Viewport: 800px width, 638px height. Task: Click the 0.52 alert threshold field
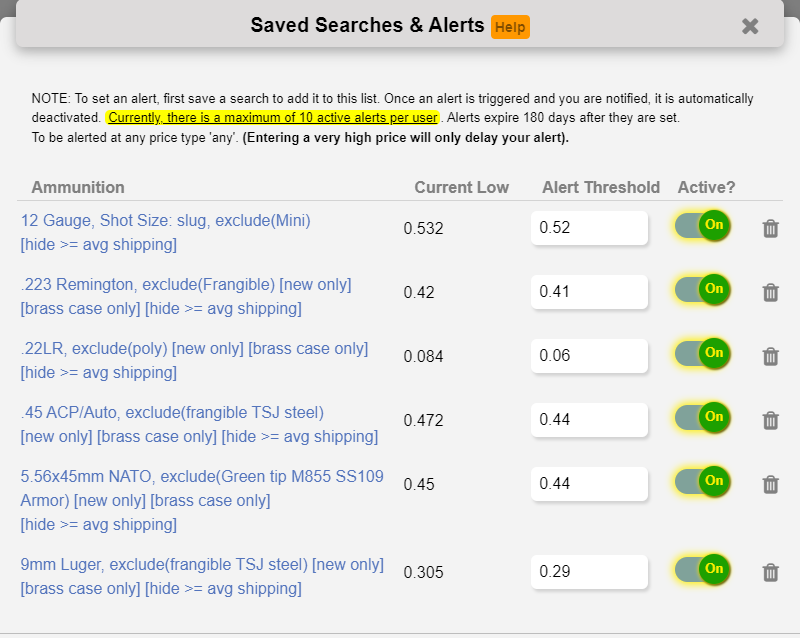coord(588,228)
